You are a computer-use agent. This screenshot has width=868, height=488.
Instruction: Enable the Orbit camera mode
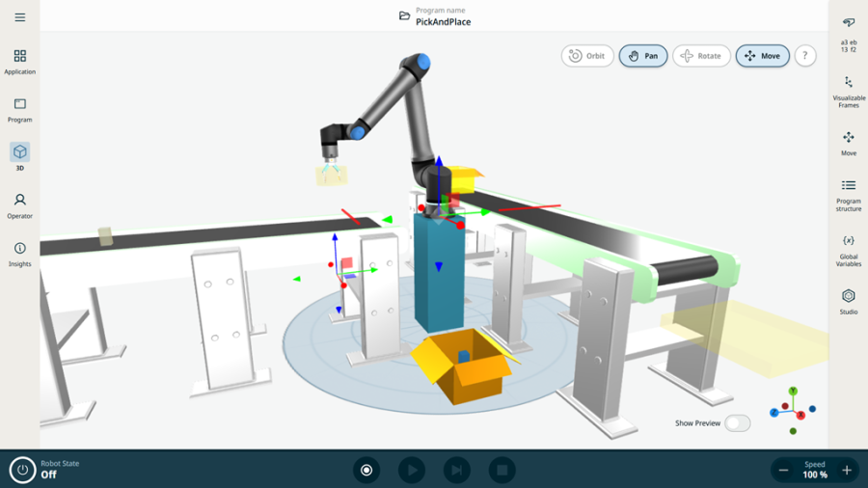[587, 56]
